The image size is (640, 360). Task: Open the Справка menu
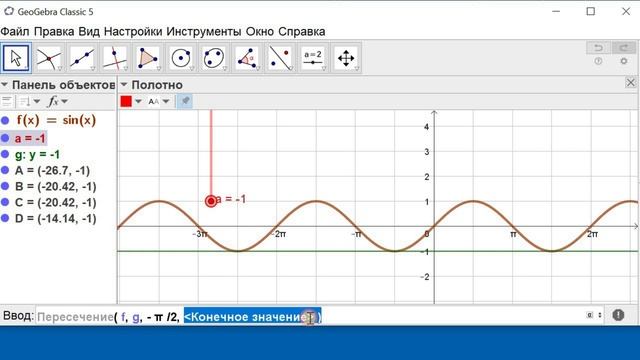point(302,31)
